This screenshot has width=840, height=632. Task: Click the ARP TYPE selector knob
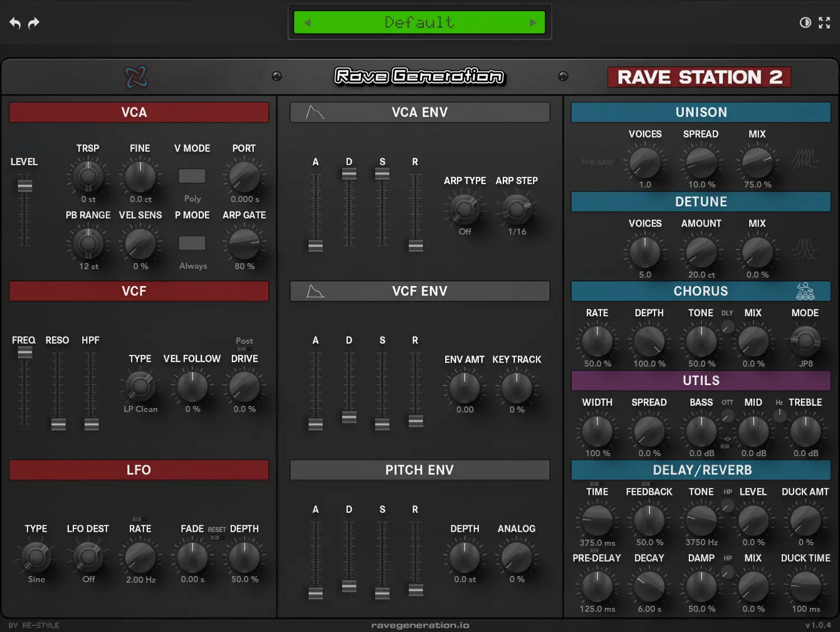(464, 209)
